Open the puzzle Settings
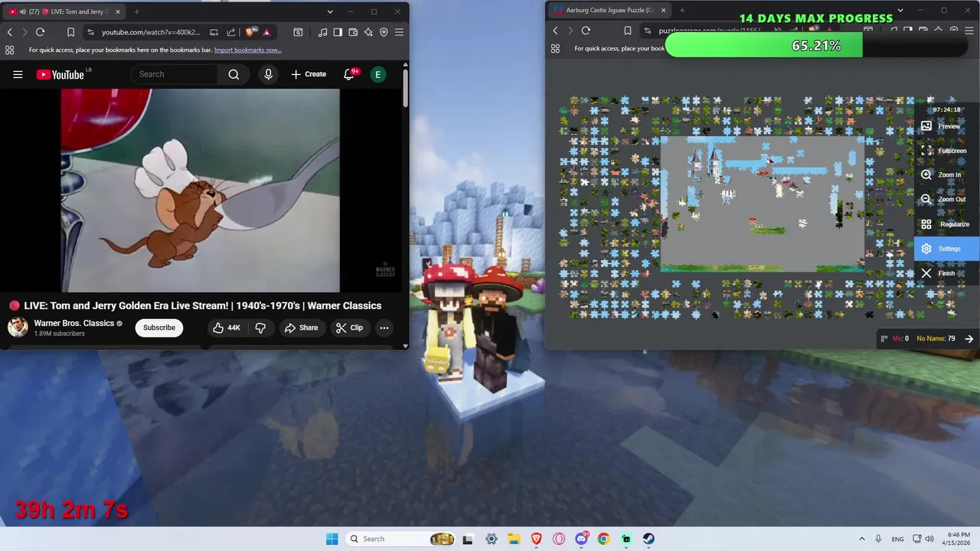The height and width of the screenshot is (551, 980). [x=946, y=249]
